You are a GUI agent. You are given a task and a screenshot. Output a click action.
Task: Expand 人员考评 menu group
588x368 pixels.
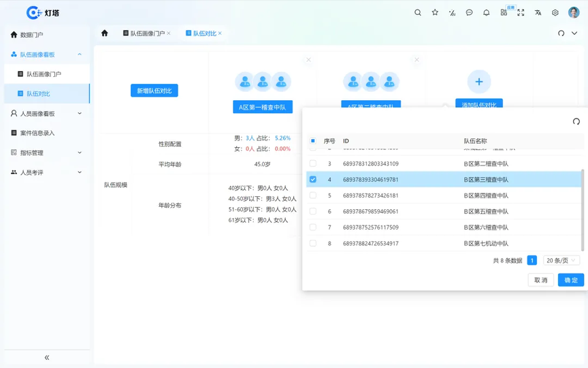pos(80,172)
